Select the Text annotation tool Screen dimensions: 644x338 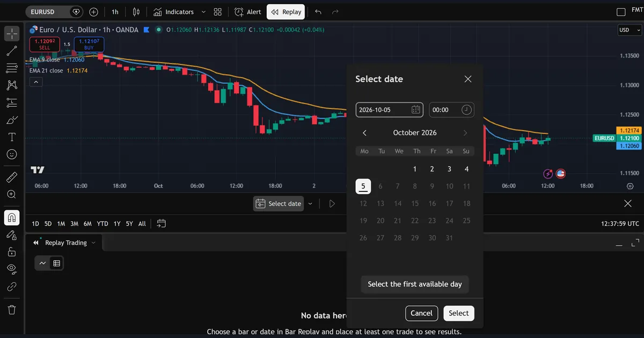tap(12, 137)
